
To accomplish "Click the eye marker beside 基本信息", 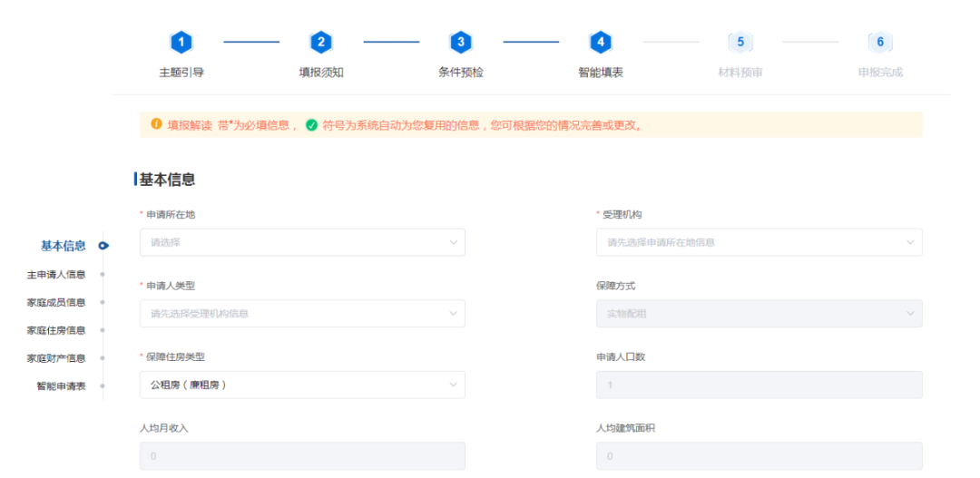I will [x=103, y=246].
